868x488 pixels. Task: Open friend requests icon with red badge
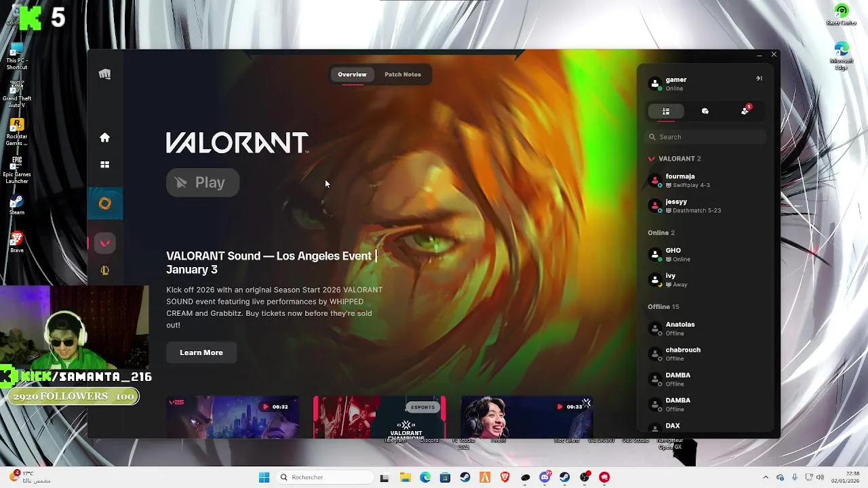(x=745, y=110)
